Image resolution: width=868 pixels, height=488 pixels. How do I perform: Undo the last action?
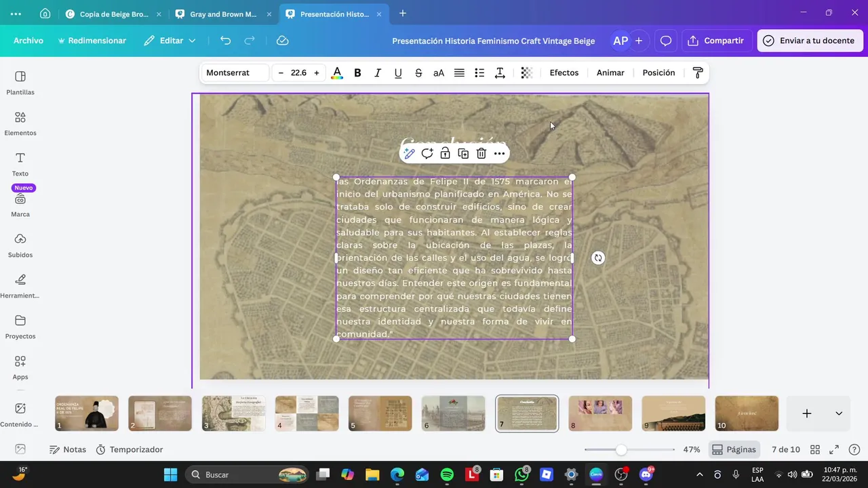(226, 41)
